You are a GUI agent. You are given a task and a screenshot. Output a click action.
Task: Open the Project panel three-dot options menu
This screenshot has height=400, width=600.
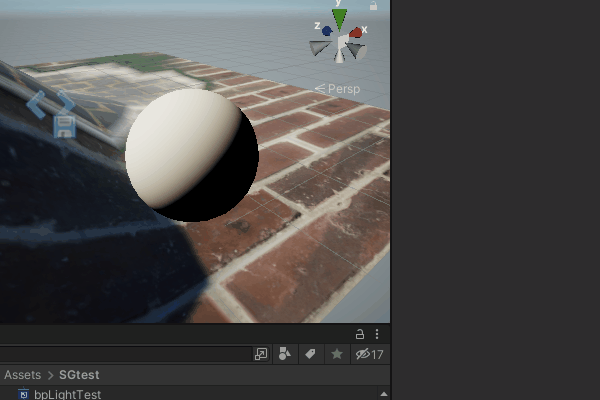pyautogui.click(x=377, y=334)
